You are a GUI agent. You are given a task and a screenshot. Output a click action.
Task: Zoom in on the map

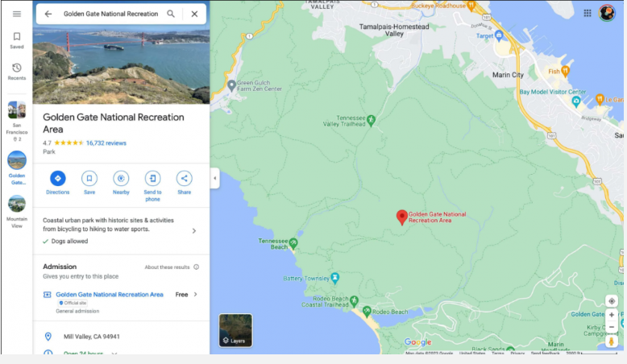(x=612, y=315)
